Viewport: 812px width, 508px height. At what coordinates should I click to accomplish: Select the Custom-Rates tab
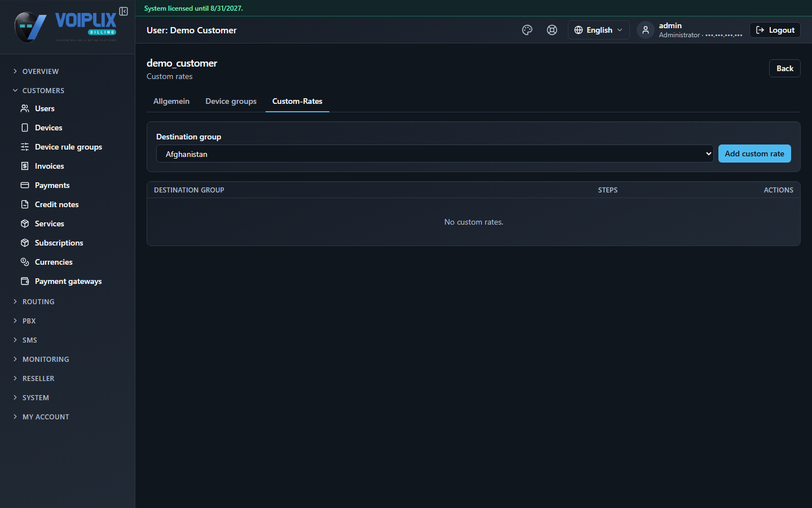297,101
